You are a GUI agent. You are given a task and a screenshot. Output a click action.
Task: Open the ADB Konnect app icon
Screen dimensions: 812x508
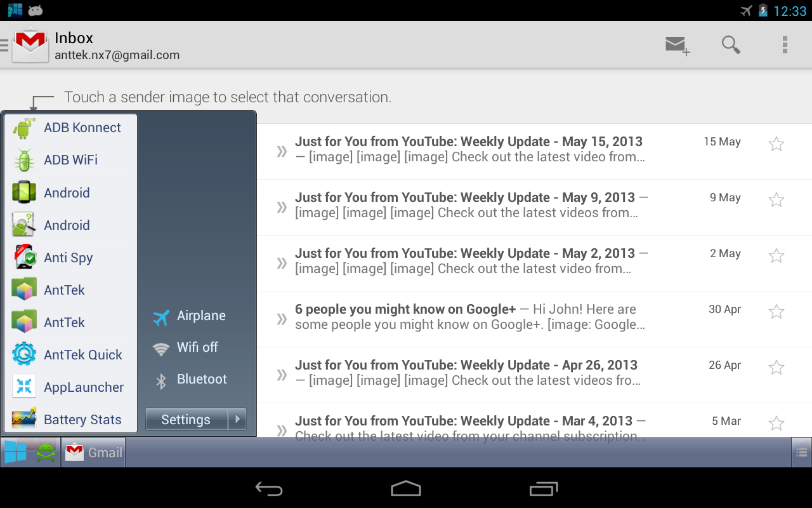point(24,128)
